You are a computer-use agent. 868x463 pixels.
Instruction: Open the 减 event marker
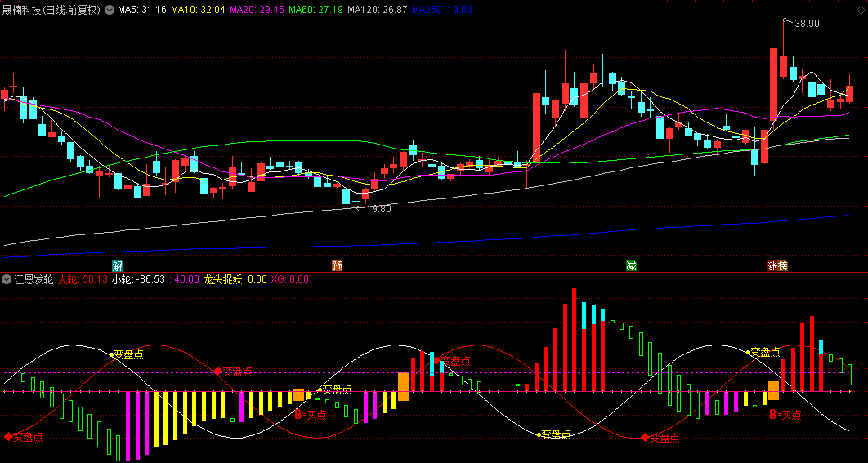(x=631, y=265)
